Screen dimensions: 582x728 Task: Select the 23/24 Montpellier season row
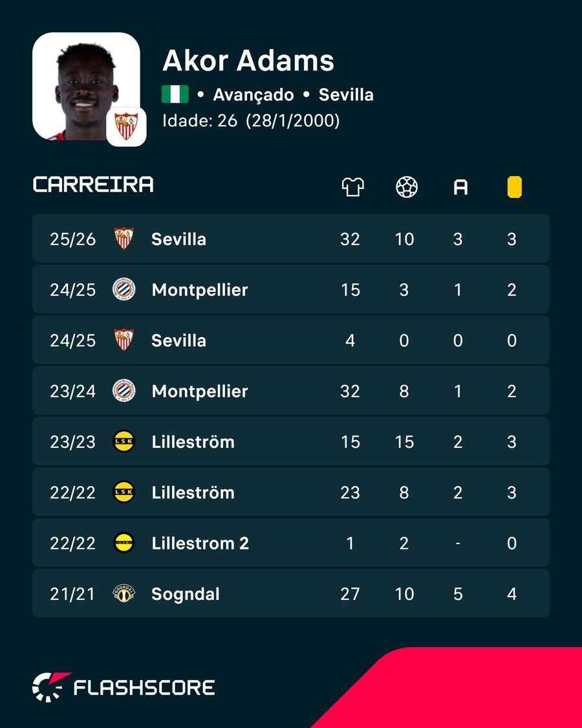pos(291,391)
